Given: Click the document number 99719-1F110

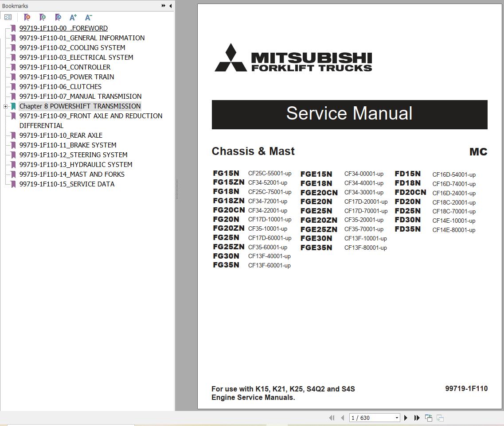Looking at the screenshot, I should click(x=466, y=388).
